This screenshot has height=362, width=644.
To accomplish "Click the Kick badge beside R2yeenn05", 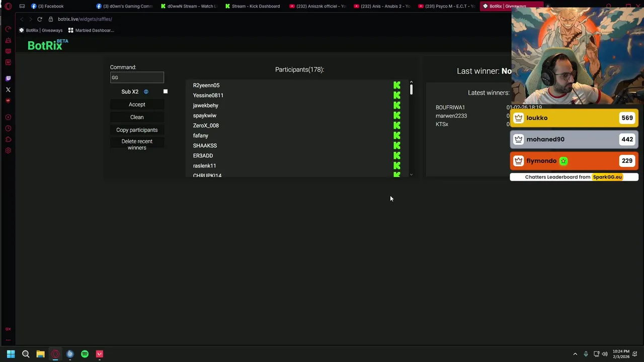I will click(x=397, y=85).
